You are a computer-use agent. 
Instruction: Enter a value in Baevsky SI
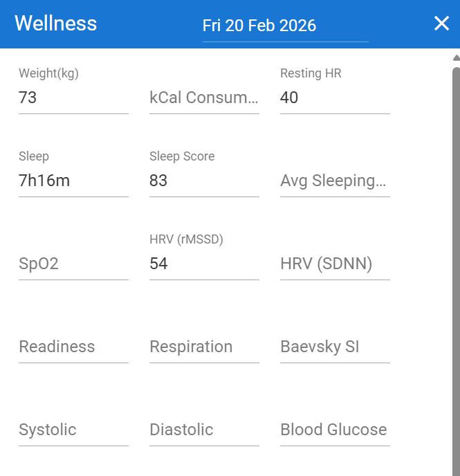335,347
